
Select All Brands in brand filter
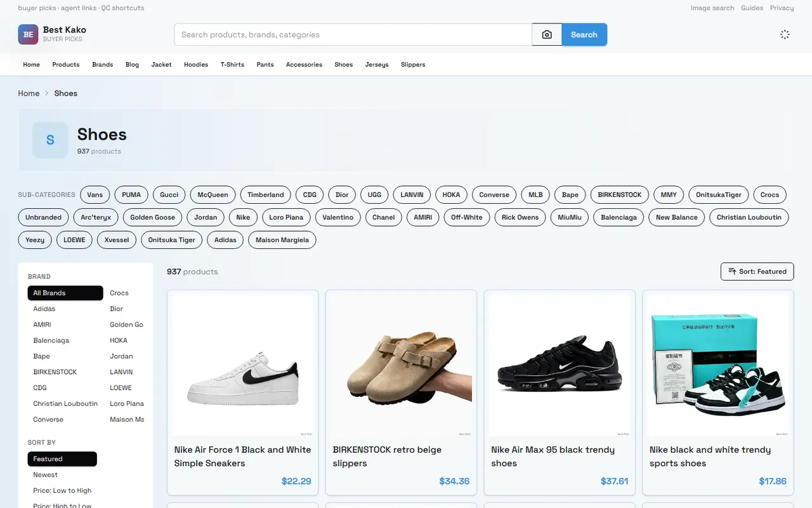click(x=65, y=293)
